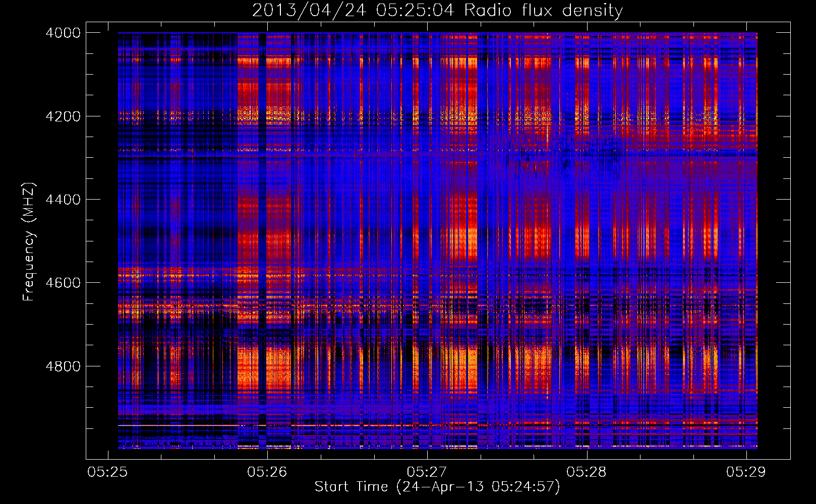816x504 pixels.
Task: Click the "Frequency (MHZ)" axis title
Action: (x=29, y=242)
